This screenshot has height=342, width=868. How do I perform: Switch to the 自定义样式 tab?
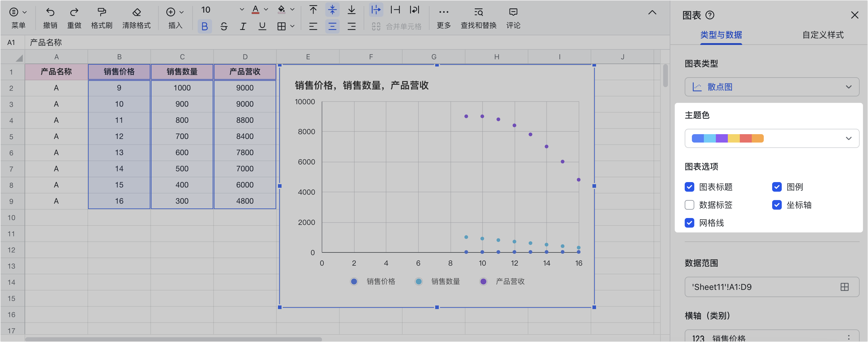tap(822, 35)
